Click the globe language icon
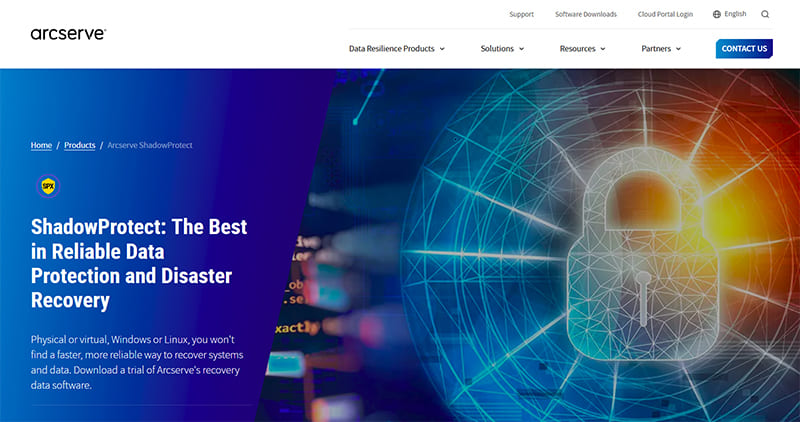 click(717, 14)
